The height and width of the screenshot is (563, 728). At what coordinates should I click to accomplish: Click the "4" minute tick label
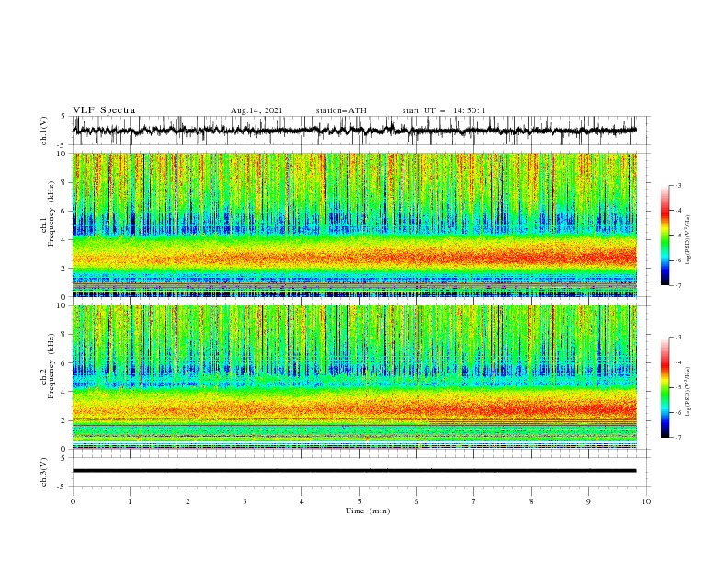[301, 501]
